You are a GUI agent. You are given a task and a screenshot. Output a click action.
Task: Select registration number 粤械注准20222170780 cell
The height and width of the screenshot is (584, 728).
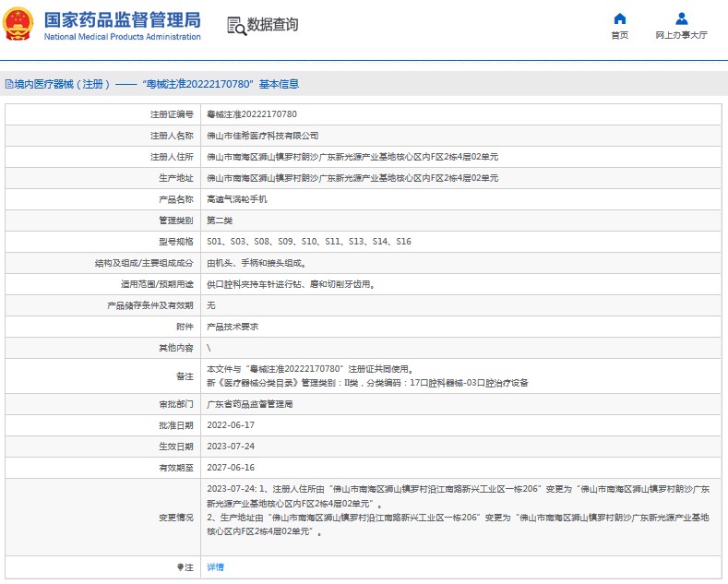coord(252,114)
